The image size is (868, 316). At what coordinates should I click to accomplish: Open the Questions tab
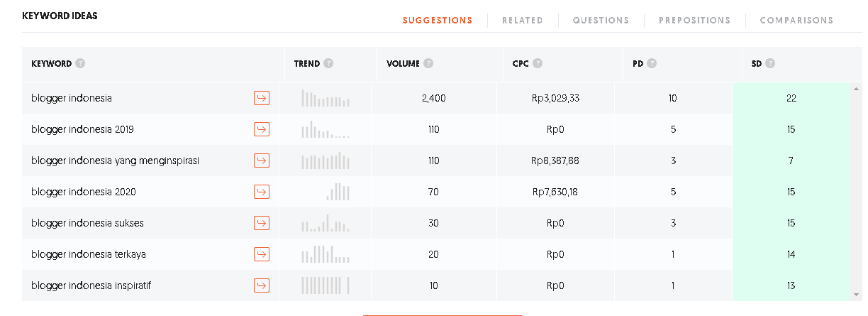(601, 21)
